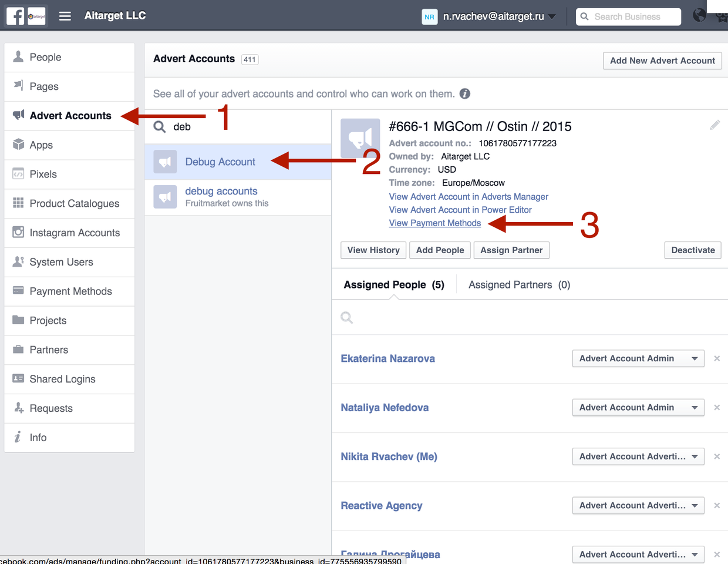The width and height of the screenshot is (728, 564).
Task: Click the Aitarget business logo thumbnail
Action: click(x=36, y=16)
